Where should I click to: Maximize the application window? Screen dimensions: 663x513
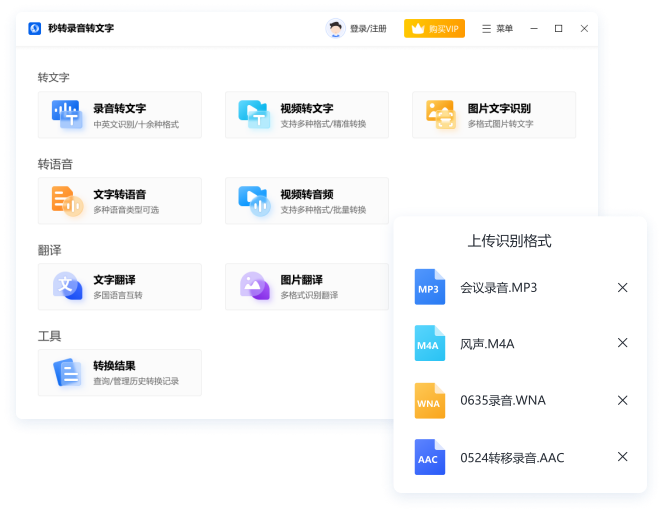[559, 28]
